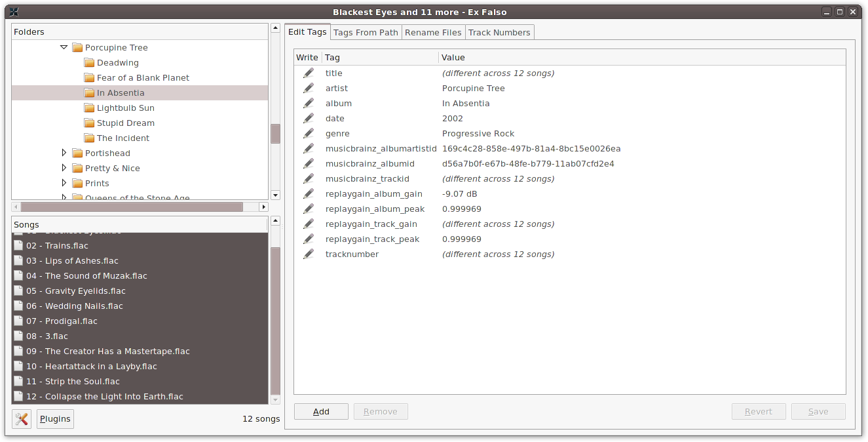The image size is (868, 442).
Task: Click the file icon for Wedding Nails.flac
Action: [18, 306]
